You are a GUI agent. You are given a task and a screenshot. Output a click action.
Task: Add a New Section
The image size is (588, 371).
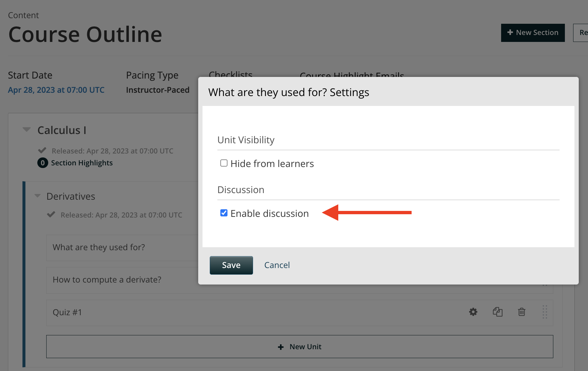[533, 33]
